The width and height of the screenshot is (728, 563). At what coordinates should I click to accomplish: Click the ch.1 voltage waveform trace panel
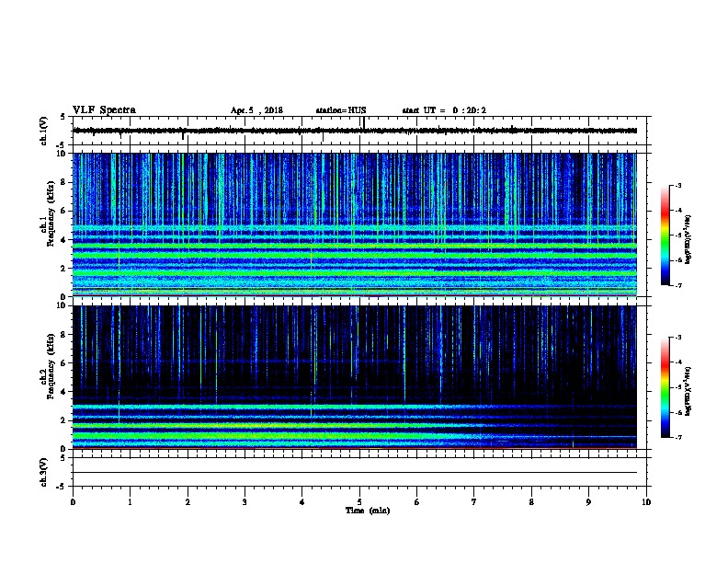[359, 131]
